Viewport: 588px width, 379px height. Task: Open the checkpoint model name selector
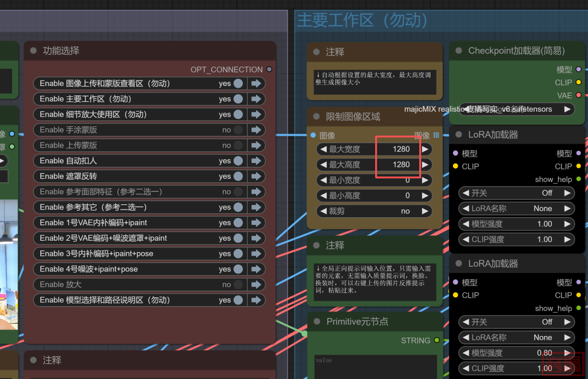pyautogui.click(x=516, y=109)
